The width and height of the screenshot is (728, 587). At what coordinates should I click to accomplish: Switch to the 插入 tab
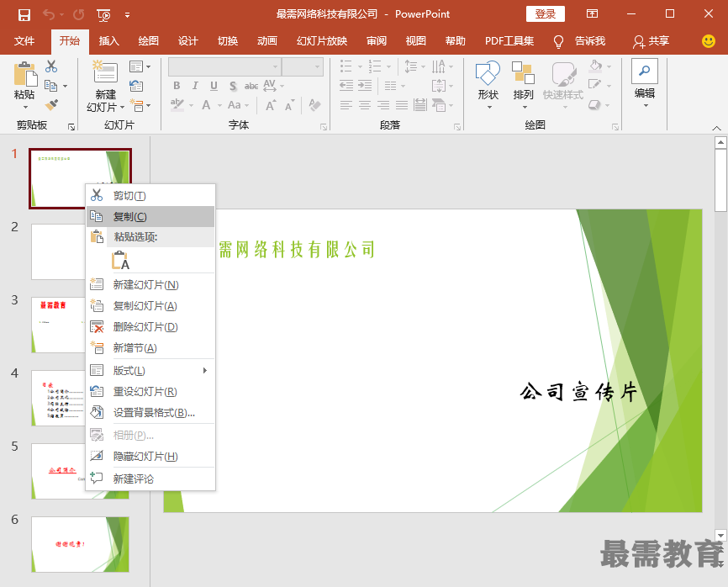pos(109,41)
